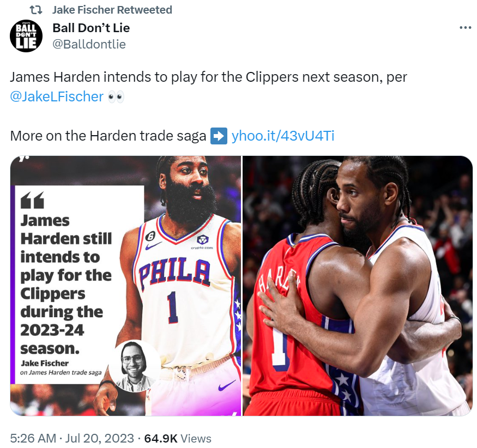
Task: Open the Ball Don't Lie display name
Action: (91, 28)
